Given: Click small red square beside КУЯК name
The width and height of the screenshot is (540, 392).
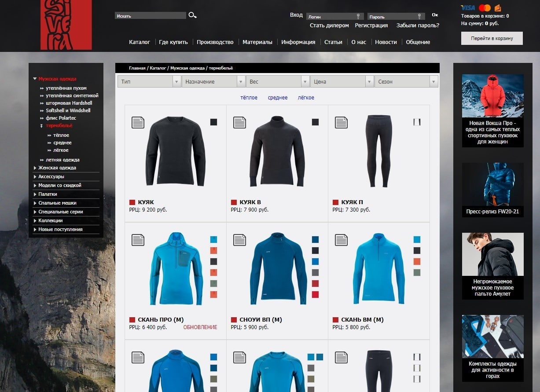Looking at the screenshot, I should click(x=132, y=202).
